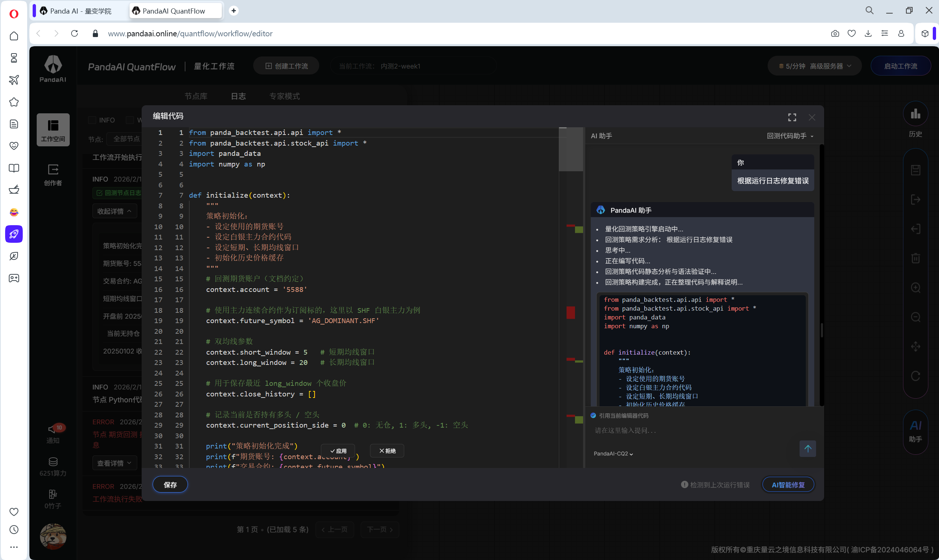Open the 回测代码助手 dropdown
The image size is (939, 560).
[790, 136]
